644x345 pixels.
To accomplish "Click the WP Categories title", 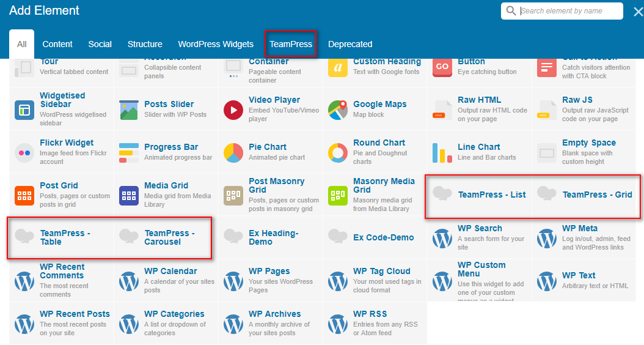I will pos(174,314).
